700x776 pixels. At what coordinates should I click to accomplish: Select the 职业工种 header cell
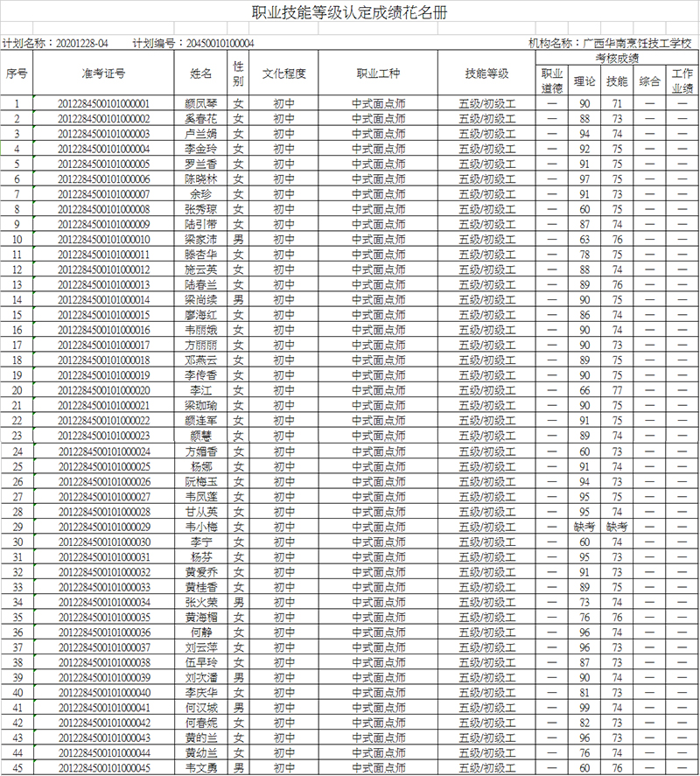point(378,73)
